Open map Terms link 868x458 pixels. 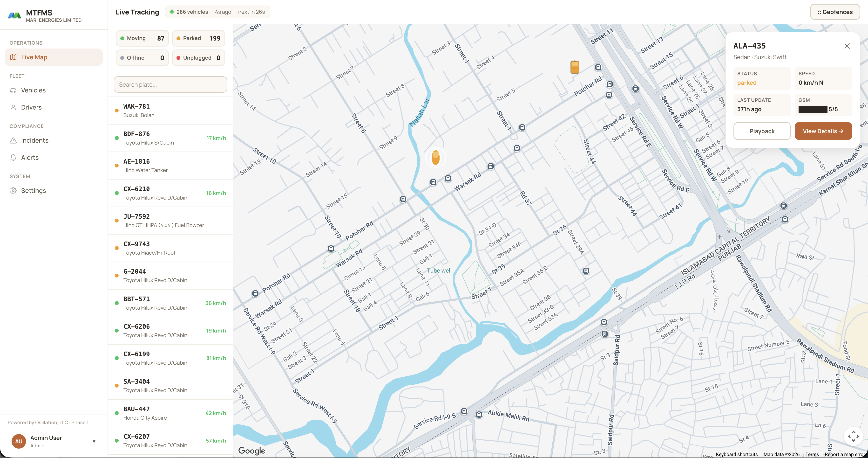coord(812,454)
